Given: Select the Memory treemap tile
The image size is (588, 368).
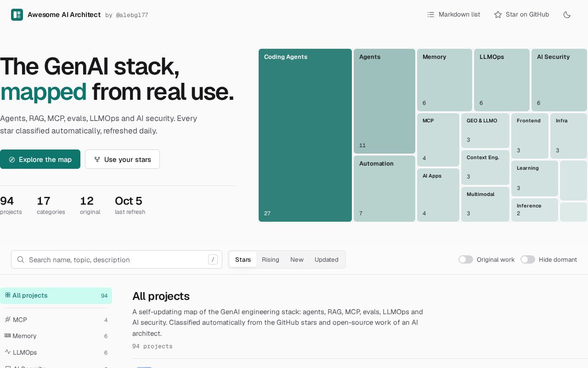Looking at the screenshot, I should (x=445, y=80).
